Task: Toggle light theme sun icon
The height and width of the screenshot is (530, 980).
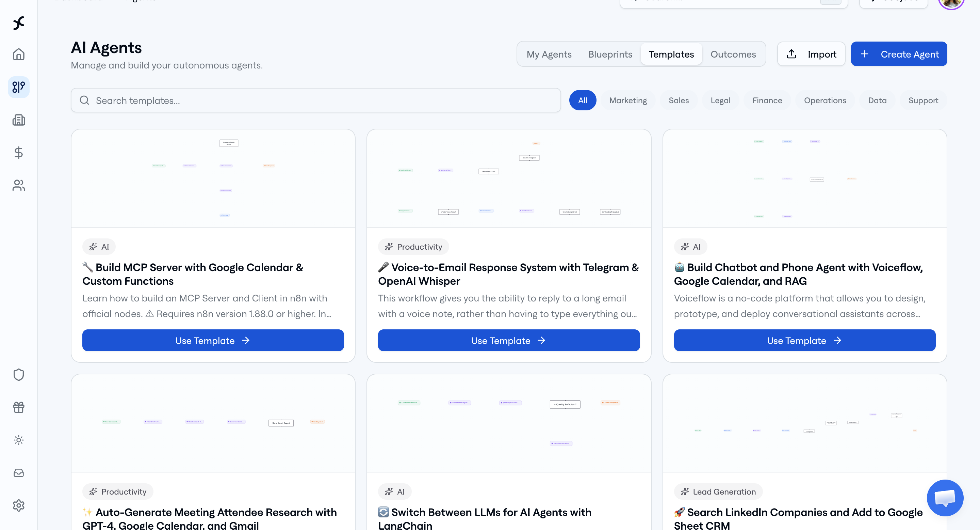Action: pyautogui.click(x=19, y=440)
